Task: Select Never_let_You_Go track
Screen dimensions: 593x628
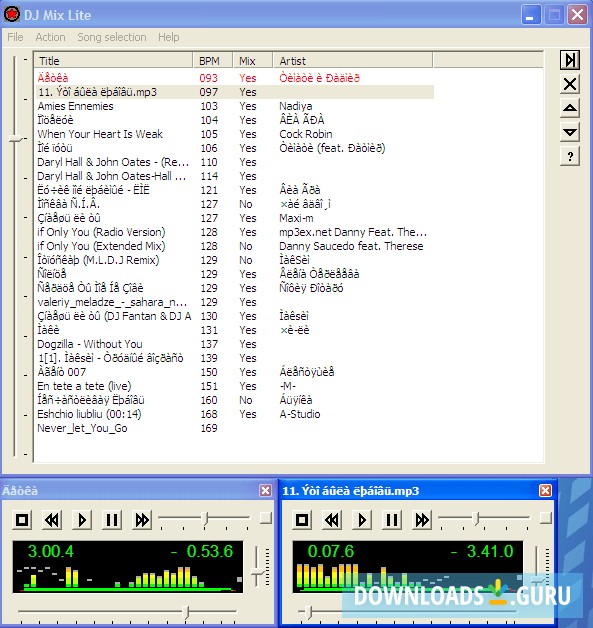Action: click(82, 428)
